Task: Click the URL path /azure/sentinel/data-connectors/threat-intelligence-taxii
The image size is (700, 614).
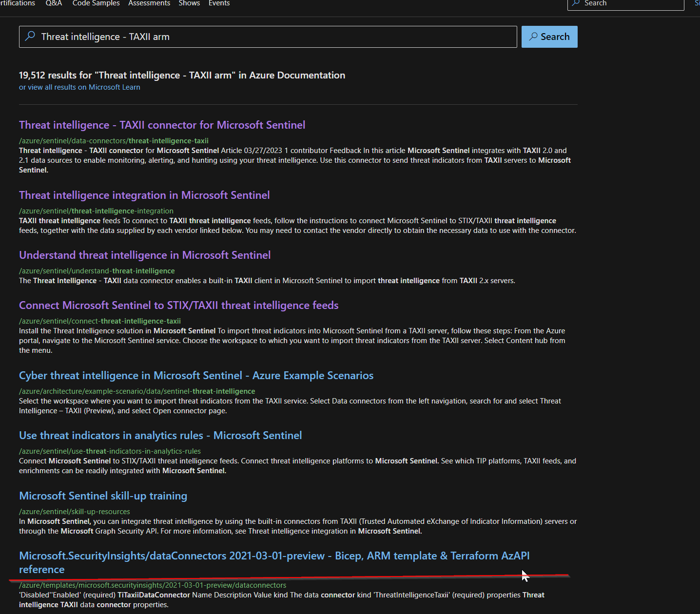Action: (114, 141)
